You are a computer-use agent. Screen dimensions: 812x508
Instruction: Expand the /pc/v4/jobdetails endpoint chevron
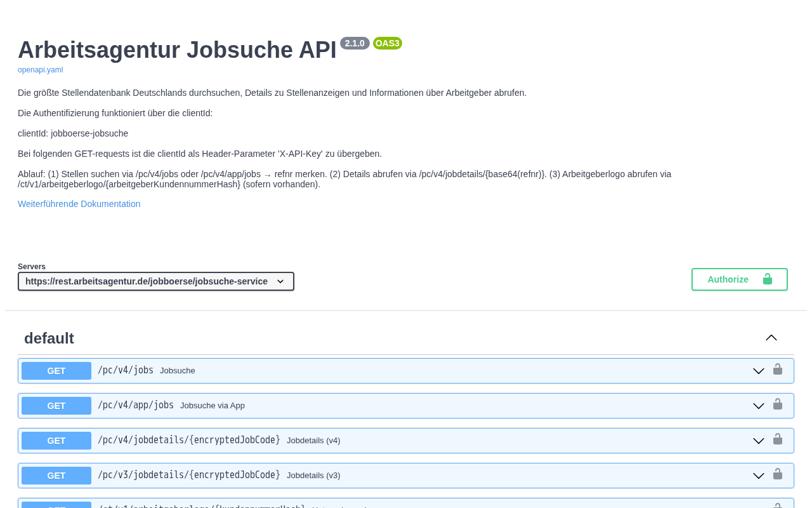pos(759,441)
